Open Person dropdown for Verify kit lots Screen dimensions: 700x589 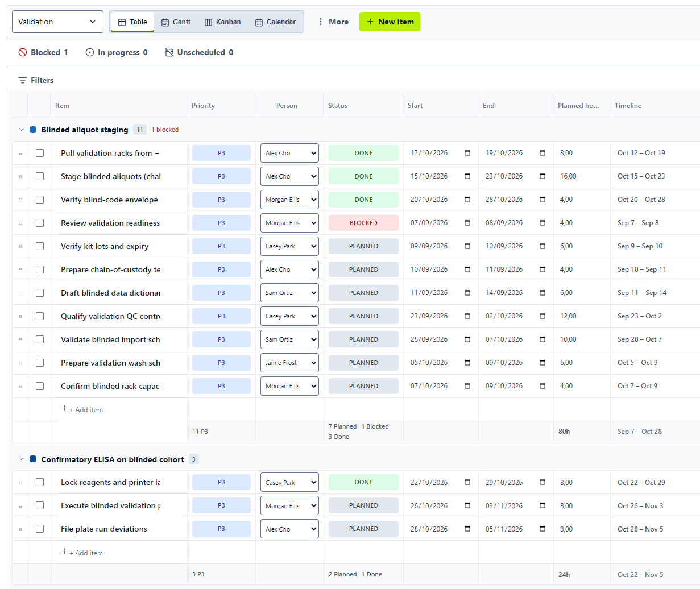pos(289,246)
